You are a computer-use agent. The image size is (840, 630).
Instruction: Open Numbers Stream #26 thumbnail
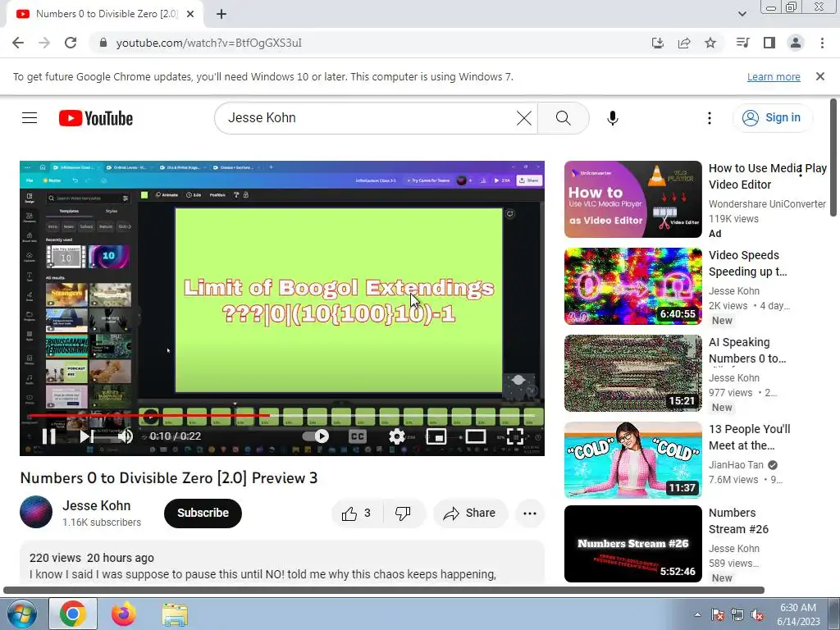[632, 544]
